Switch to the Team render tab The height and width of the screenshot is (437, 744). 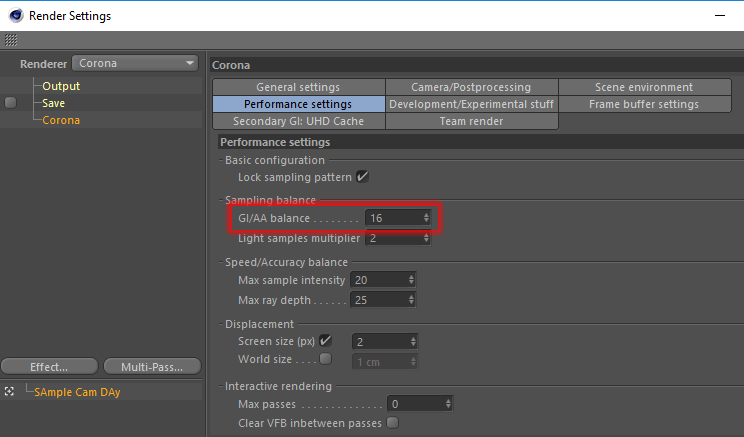(x=472, y=121)
